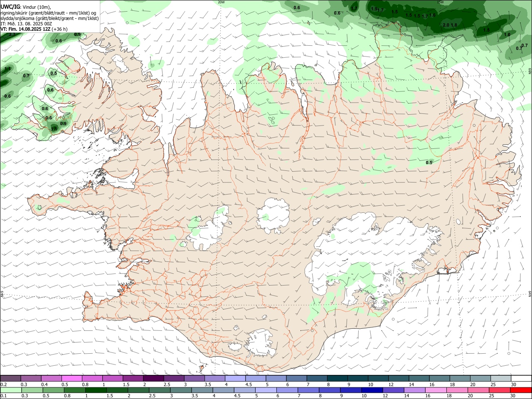Click the crimson swatch labeled 25, lower legend row

coord(500,390)
